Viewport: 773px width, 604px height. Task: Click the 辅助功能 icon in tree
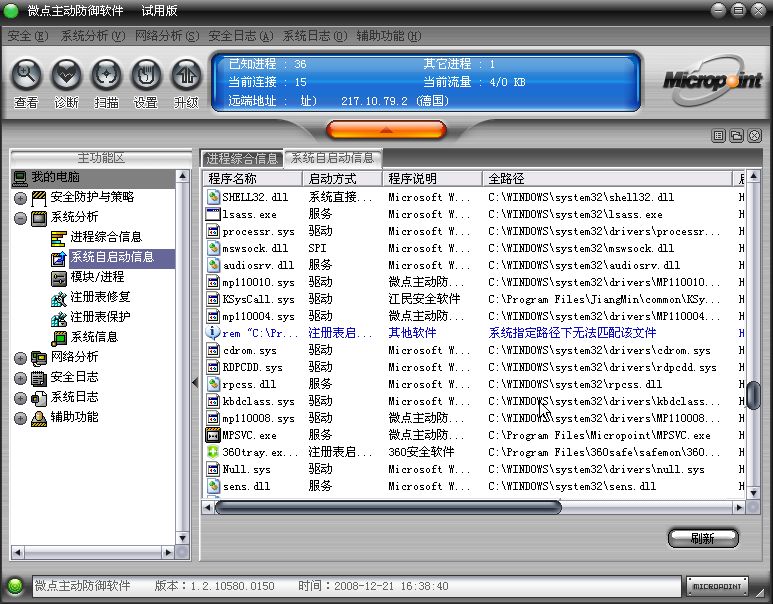[38, 418]
